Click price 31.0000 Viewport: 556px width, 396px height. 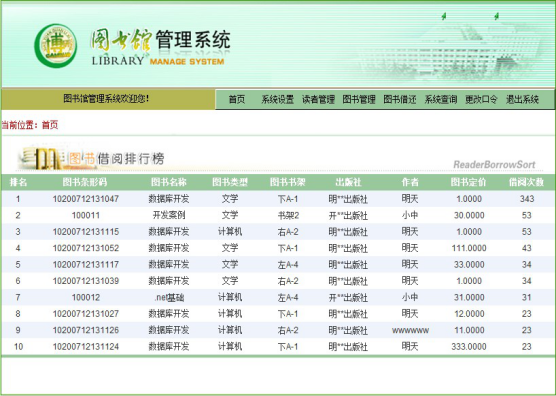click(469, 297)
